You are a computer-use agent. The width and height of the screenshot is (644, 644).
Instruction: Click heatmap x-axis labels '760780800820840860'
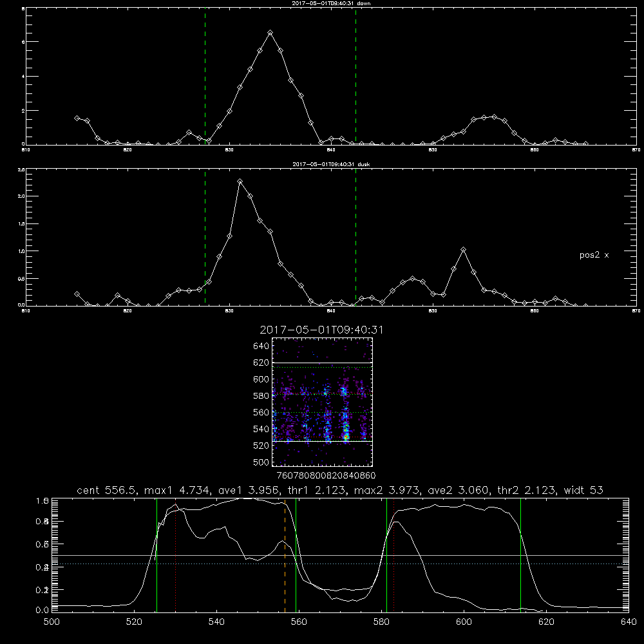(327, 476)
